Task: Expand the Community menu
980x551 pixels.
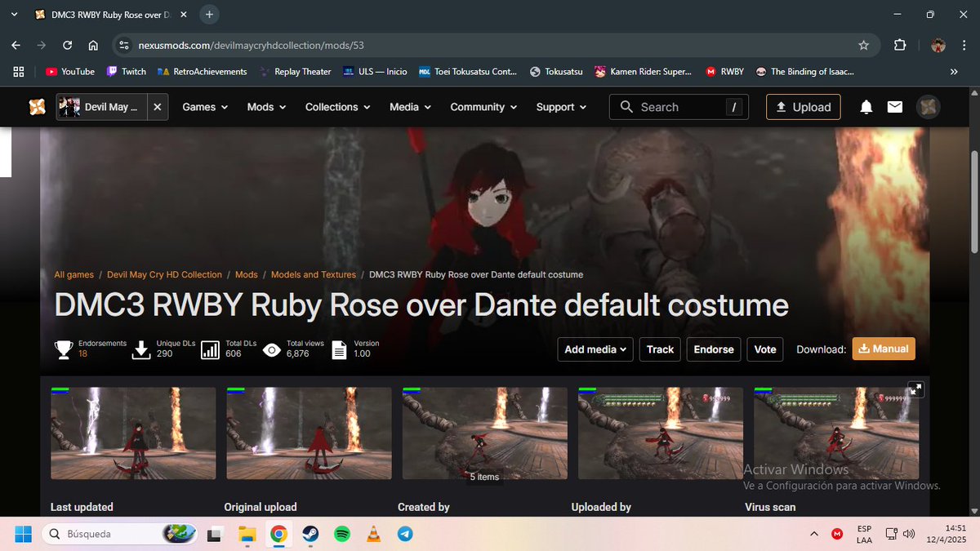Action: click(x=483, y=107)
